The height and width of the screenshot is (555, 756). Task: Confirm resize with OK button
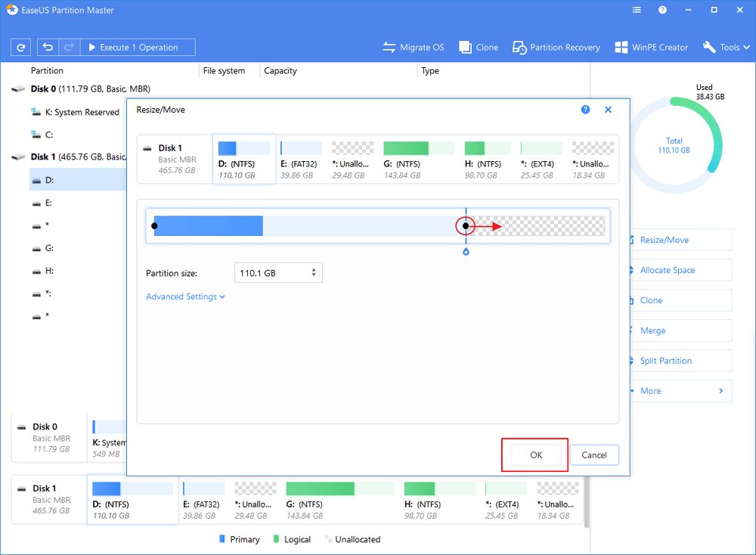point(536,454)
